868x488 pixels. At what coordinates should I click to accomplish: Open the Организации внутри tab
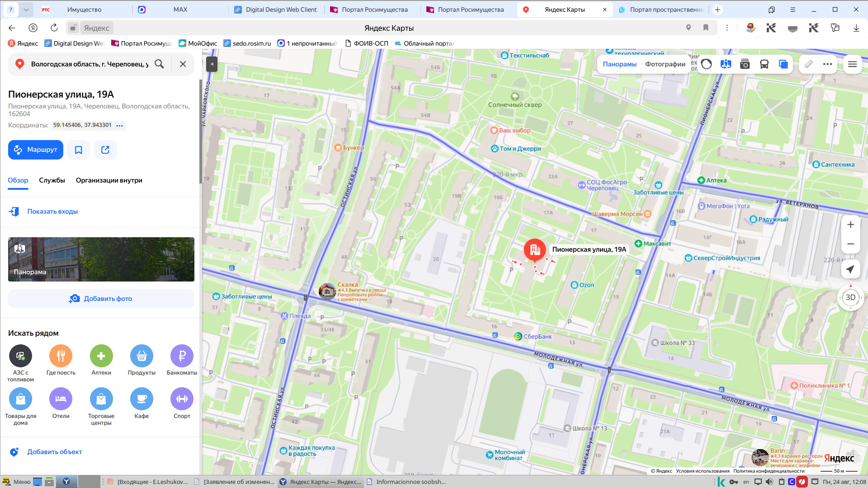[x=109, y=180]
